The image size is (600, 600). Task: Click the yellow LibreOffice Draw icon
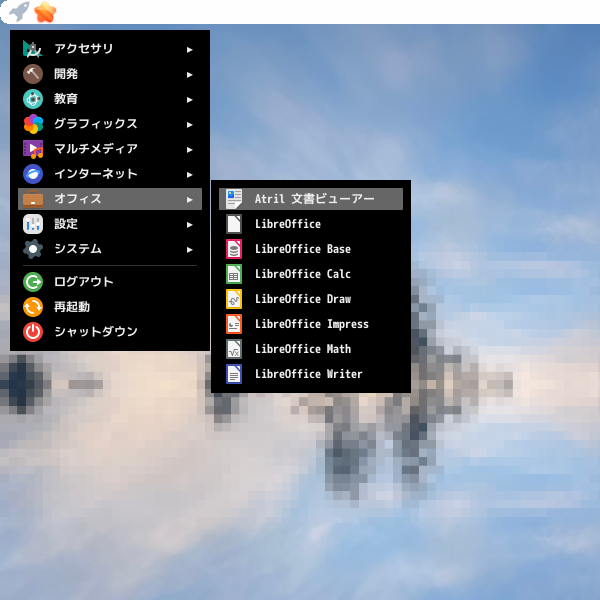234,299
